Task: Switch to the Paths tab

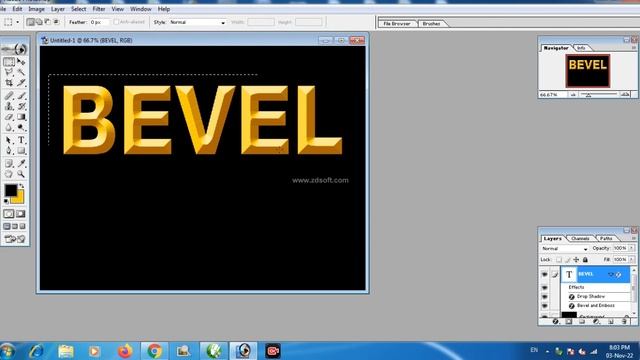Action: tap(606, 238)
